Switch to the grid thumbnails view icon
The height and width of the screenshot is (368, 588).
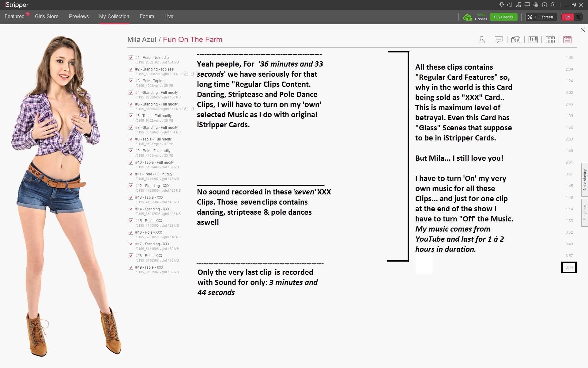click(x=550, y=40)
